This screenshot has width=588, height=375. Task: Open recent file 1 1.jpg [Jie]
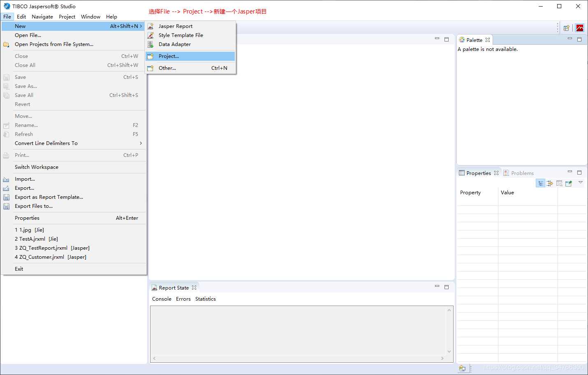click(x=74, y=230)
